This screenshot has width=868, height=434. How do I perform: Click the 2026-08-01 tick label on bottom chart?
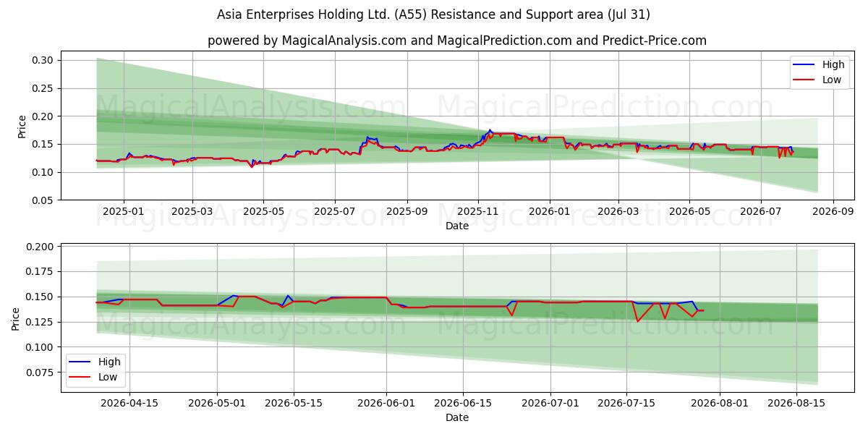point(720,404)
